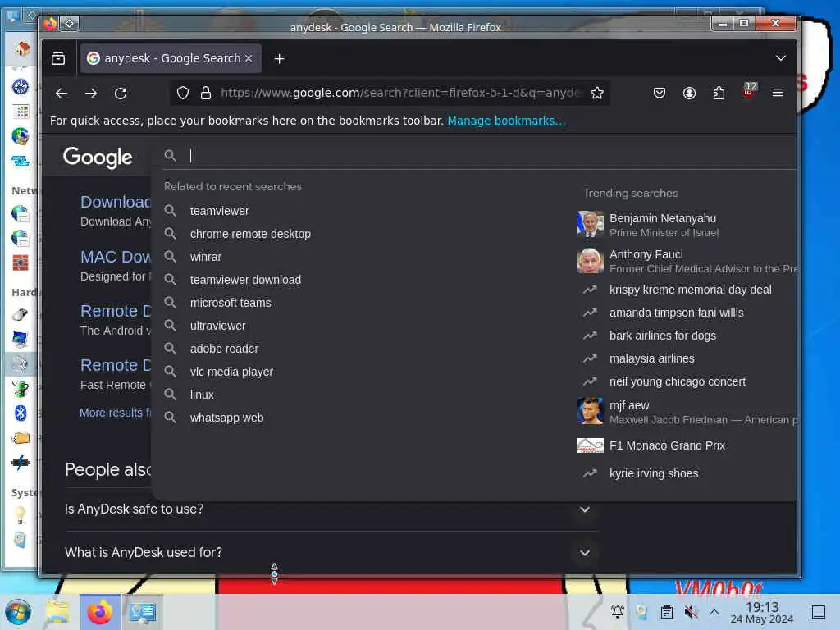Reload the current page
The width and height of the screenshot is (840, 630).
(121, 94)
